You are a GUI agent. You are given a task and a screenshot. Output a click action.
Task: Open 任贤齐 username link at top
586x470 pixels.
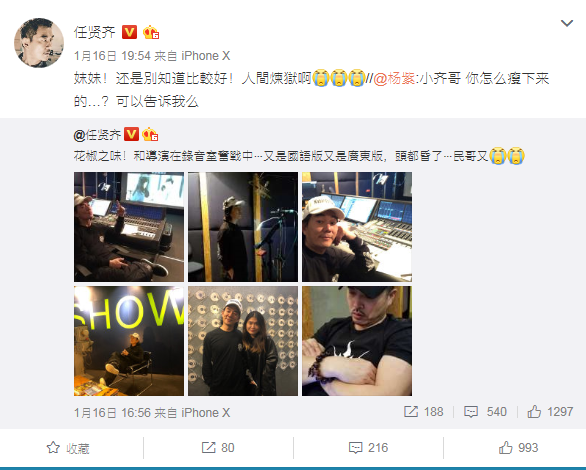point(95,33)
